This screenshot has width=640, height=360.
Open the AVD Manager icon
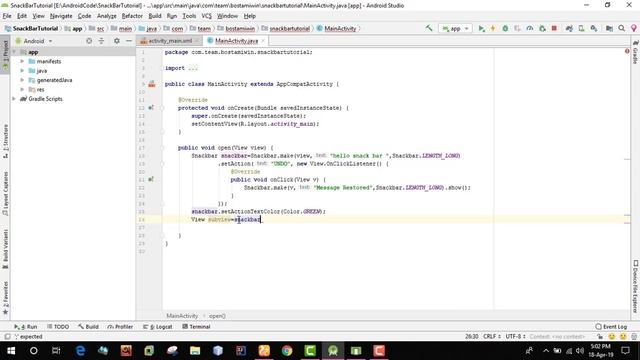pos(581,28)
